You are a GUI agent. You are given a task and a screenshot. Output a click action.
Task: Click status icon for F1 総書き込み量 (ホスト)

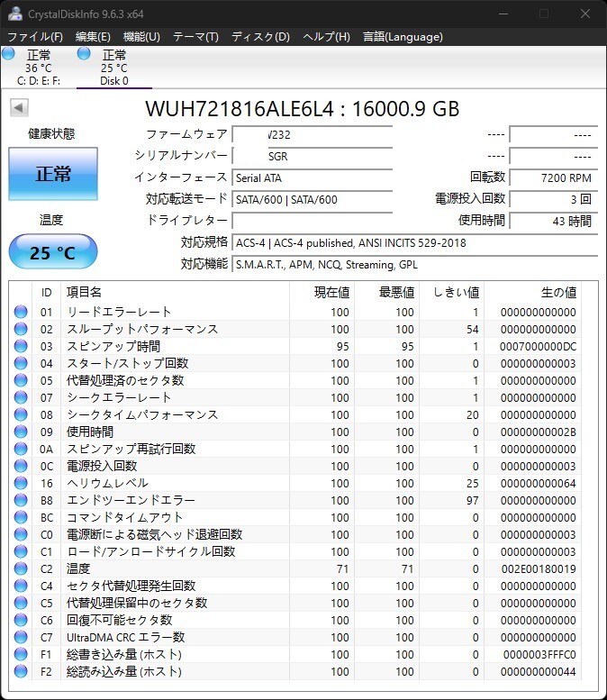point(21,654)
